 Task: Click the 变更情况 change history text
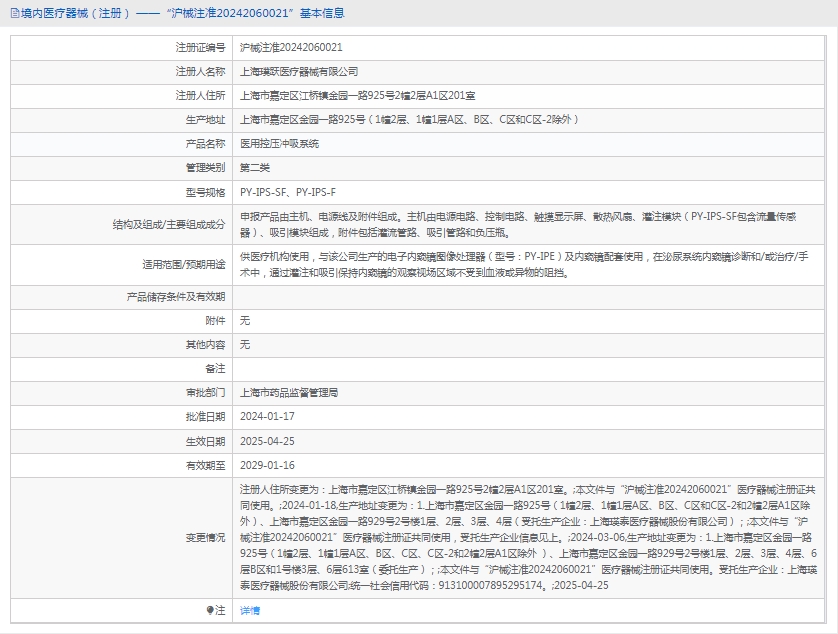point(520,537)
